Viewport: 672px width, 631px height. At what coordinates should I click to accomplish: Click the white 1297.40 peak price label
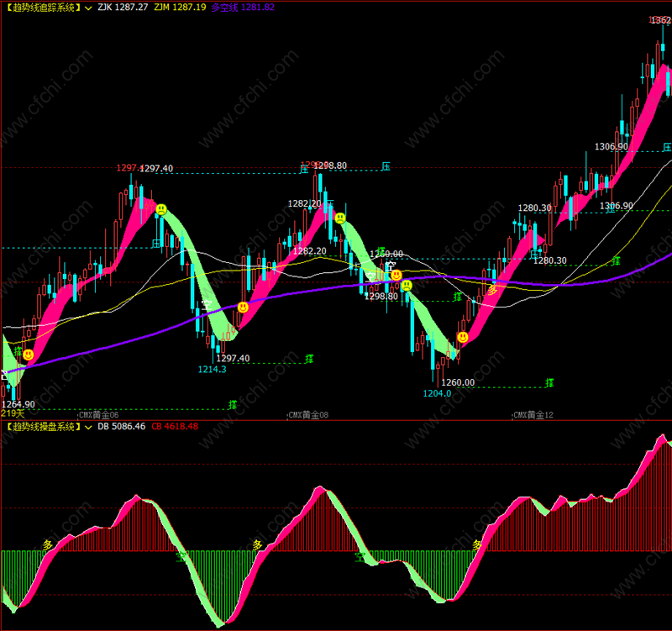[156, 169]
